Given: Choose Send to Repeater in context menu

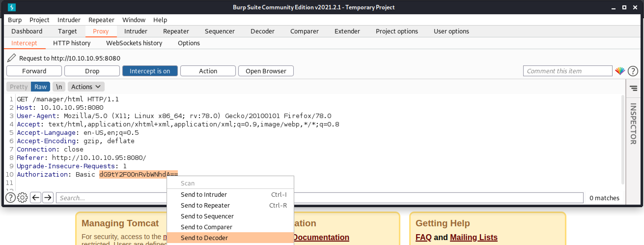Looking at the screenshot, I should coord(230,205).
